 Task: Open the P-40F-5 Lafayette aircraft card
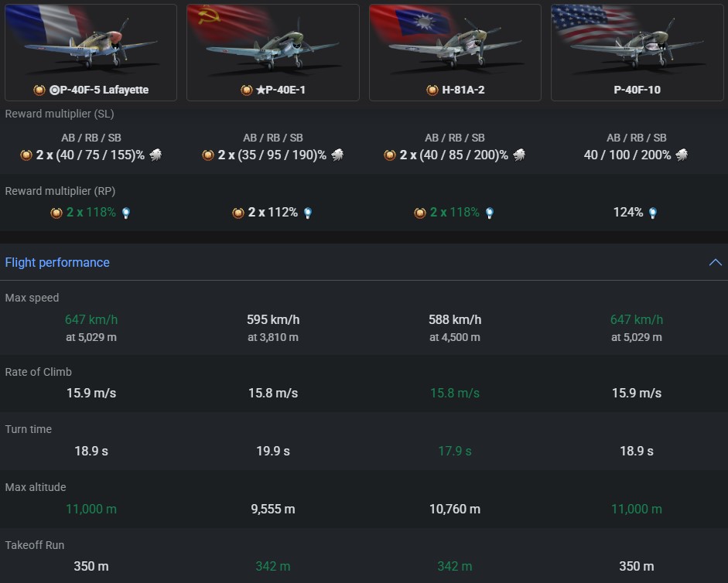click(x=91, y=43)
